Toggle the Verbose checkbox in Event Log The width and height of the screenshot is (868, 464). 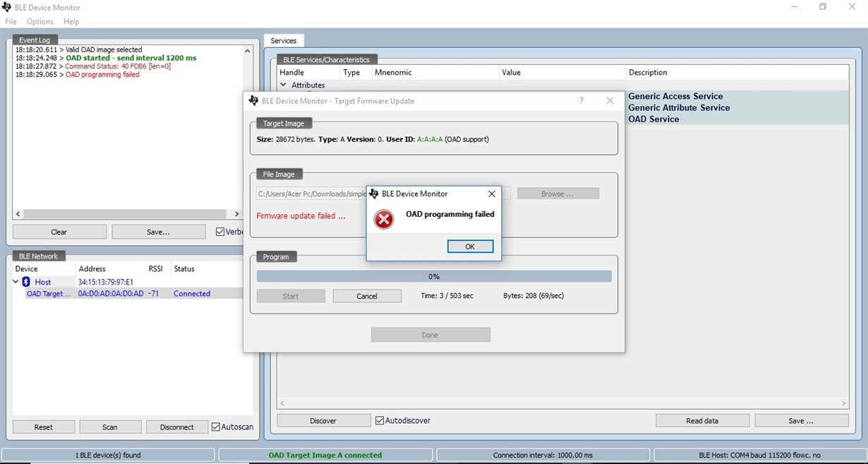(220, 232)
